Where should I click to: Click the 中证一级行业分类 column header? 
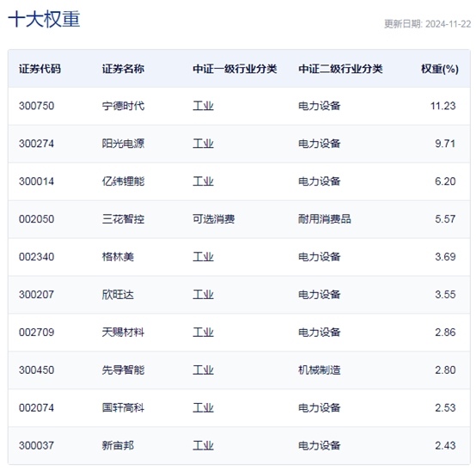tap(235, 69)
